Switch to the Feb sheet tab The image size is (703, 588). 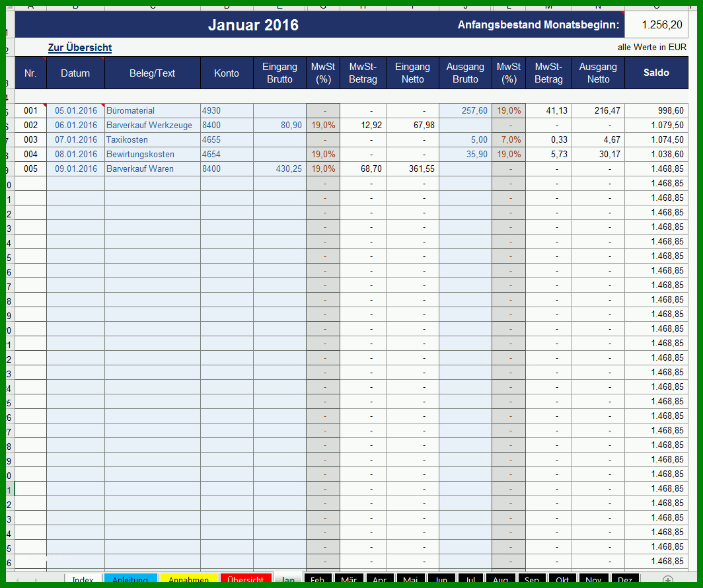click(317, 579)
